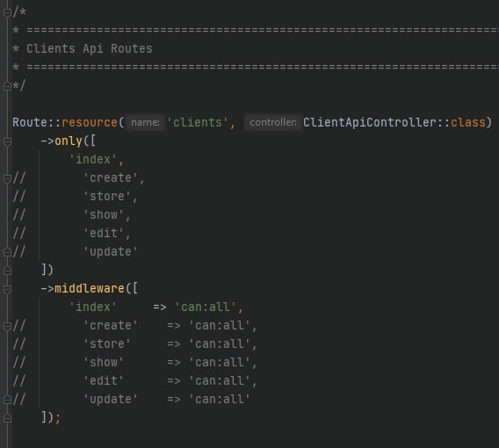Screen dimensions: 499x448
Task: Click 'can:all' value on the 'update' row
Action: pos(220,400)
